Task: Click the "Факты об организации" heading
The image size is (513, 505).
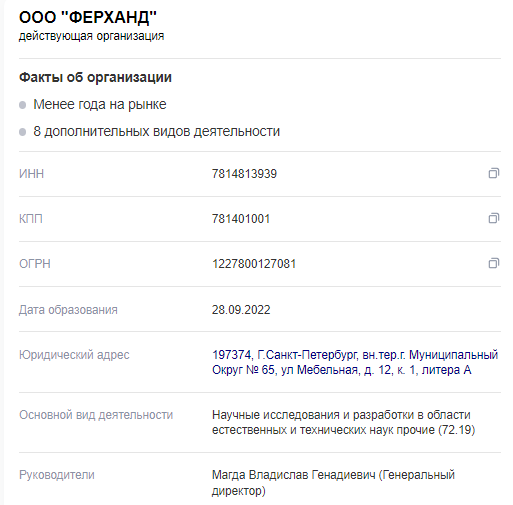Action: pos(95,77)
